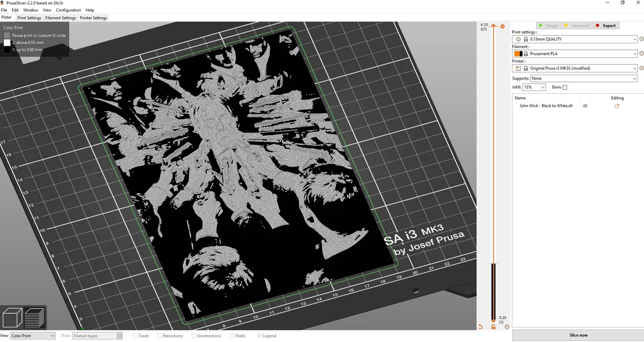This screenshot has width=644, height=342.
Task: Switch to the Print Settings tab
Action: (x=29, y=18)
